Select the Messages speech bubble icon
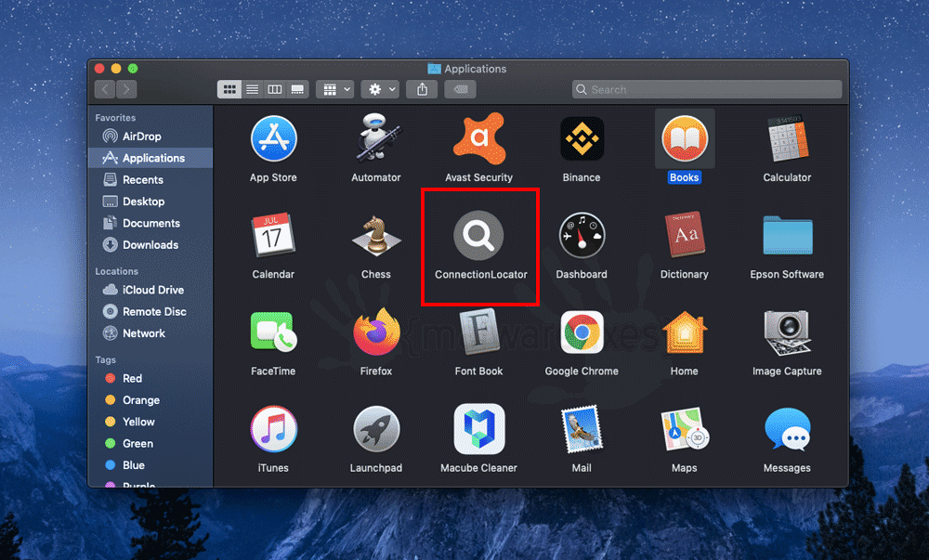The image size is (929, 560). pos(788,429)
